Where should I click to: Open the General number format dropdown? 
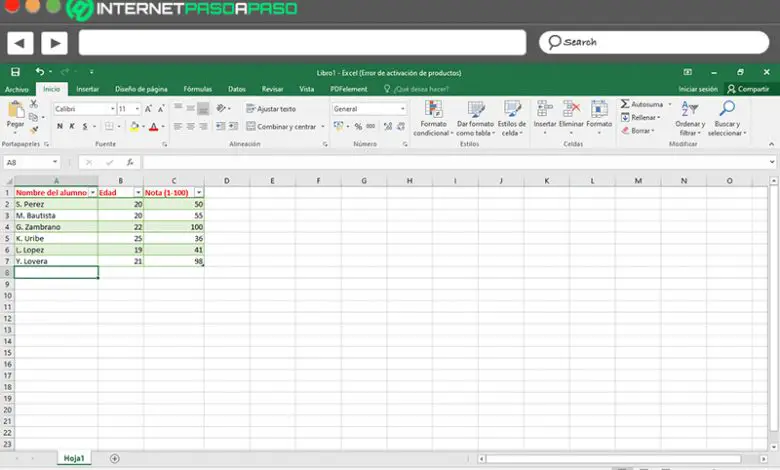click(402, 108)
